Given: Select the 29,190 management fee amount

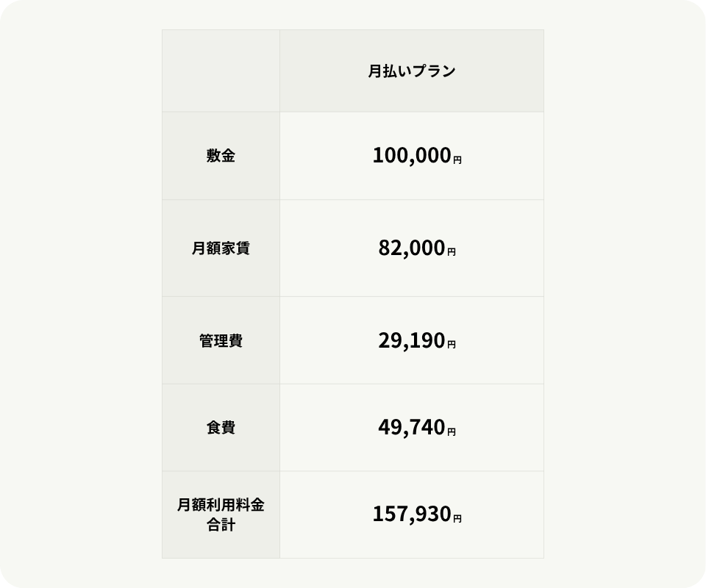Looking at the screenshot, I should coord(411,341).
